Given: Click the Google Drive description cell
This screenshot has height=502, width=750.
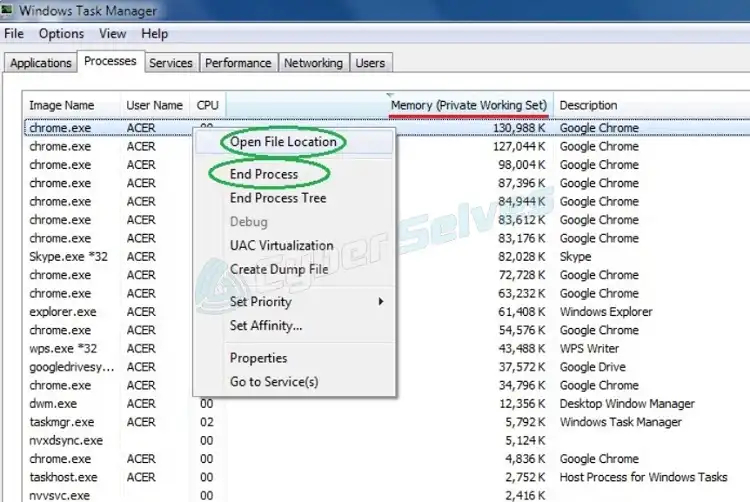Looking at the screenshot, I should (593, 367).
